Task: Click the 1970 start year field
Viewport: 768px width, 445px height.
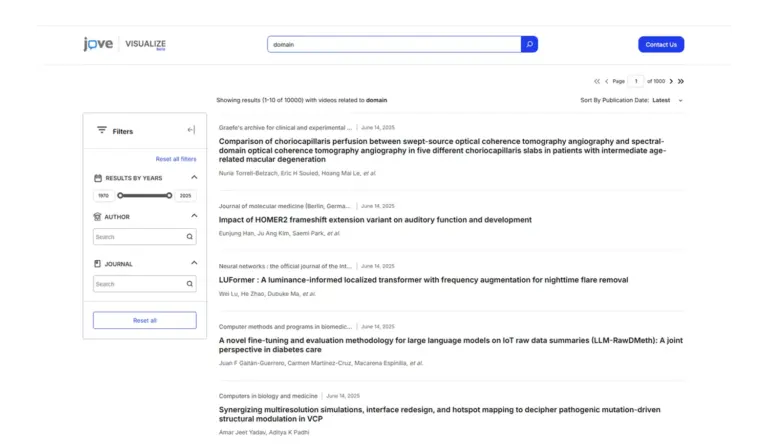Action: [x=103, y=196]
